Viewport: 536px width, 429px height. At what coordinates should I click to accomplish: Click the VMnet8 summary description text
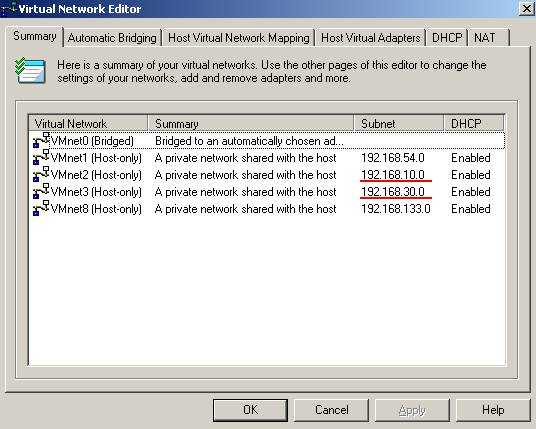coord(245,209)
